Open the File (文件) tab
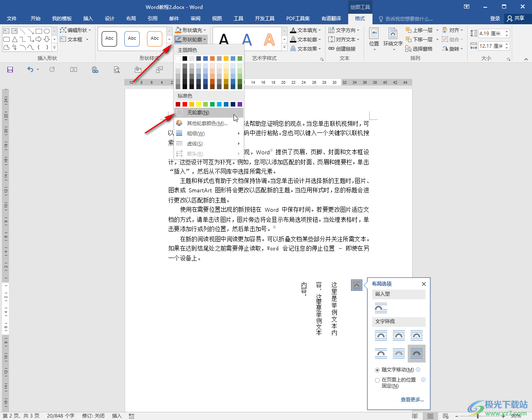The height and width of the screenshot is (420, 532). click(x=12, y=19)
